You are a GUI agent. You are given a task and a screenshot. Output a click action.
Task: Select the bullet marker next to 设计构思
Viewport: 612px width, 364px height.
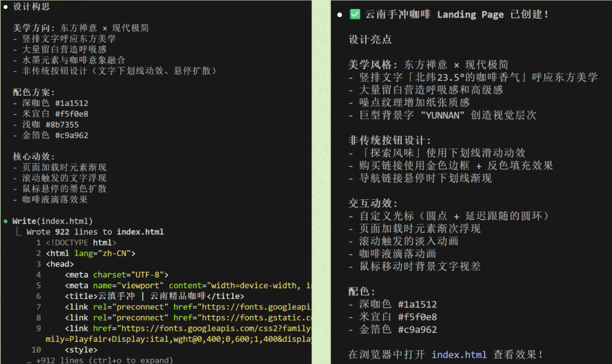6,7
